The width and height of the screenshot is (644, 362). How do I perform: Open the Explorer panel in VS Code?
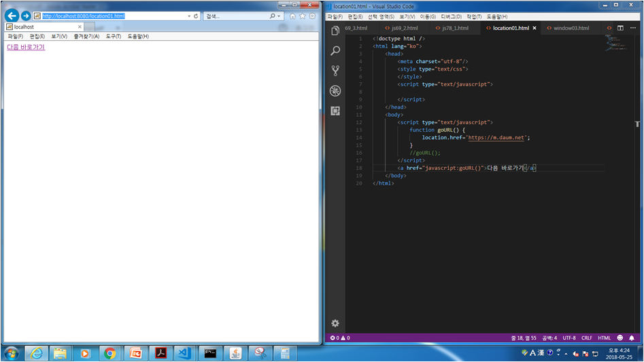tap(335, 31)
